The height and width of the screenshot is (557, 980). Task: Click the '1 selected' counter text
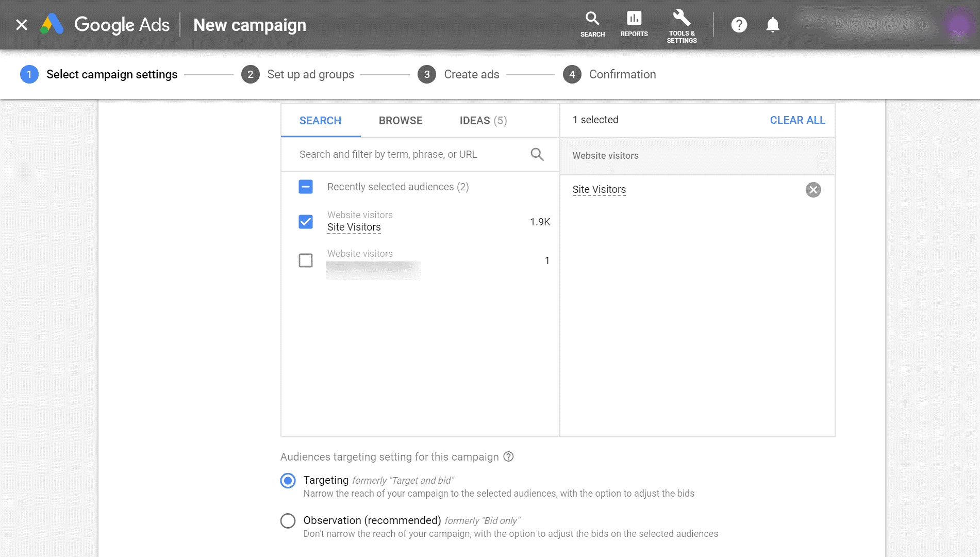(595, 120)
